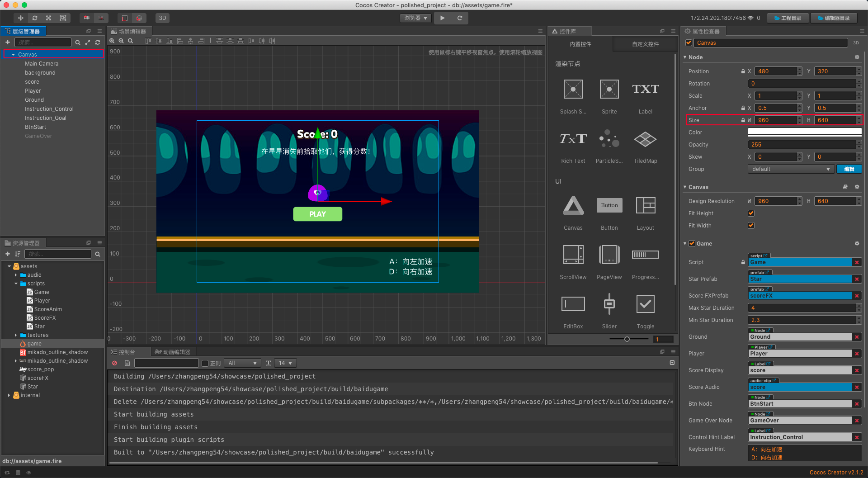Click the Slider UI widget icon
Image resolution: width=868 pixels, height=478 pixels.
point(609,304)
